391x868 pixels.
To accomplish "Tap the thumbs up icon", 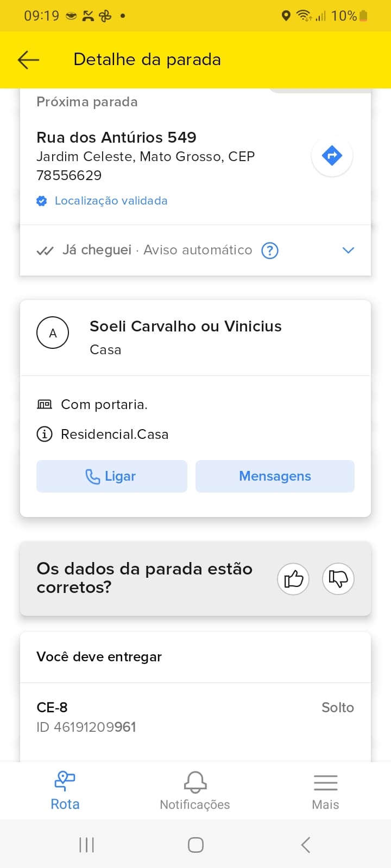I will click(293, 579).
